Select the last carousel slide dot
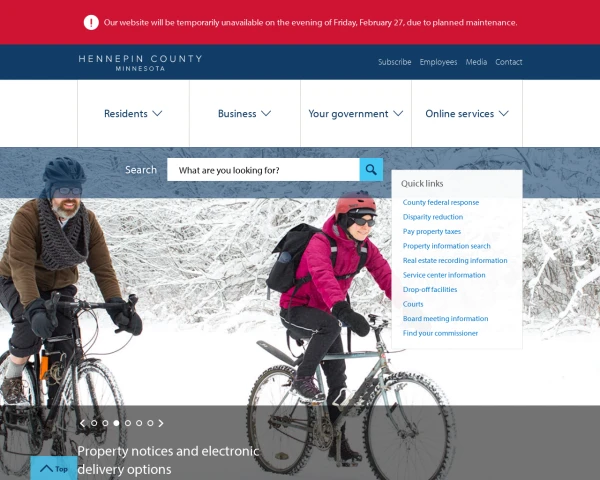The height and width of the screenshot is (480, 600). click(150, 423)
